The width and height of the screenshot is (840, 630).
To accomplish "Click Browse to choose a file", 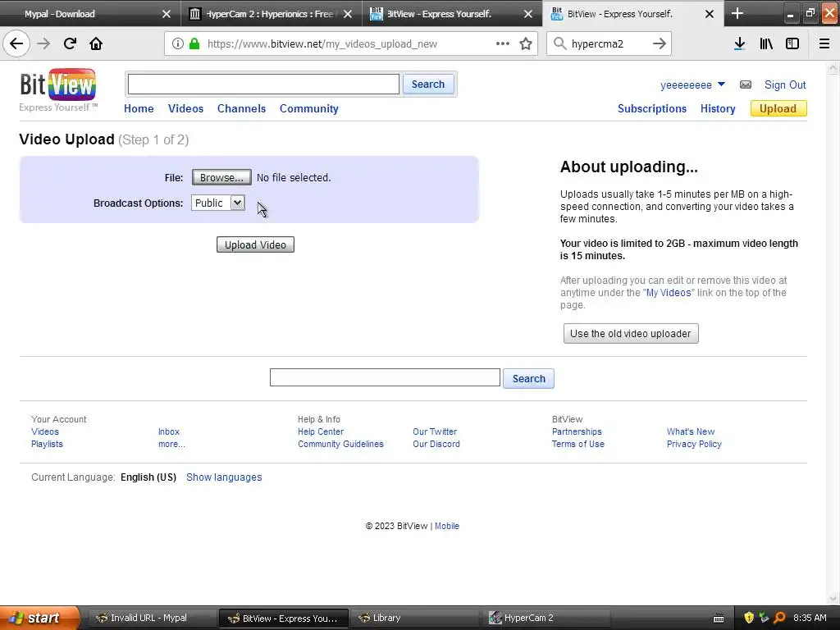I will [x=221, y=177].
